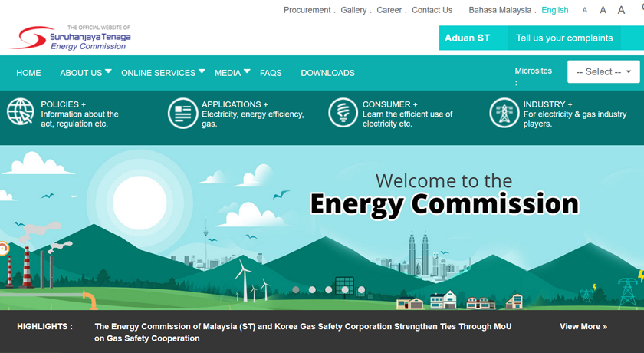This screenshot has width=644, height=353.
Task: Open the Microsites Select dropdown
Action: click(603, 71)
